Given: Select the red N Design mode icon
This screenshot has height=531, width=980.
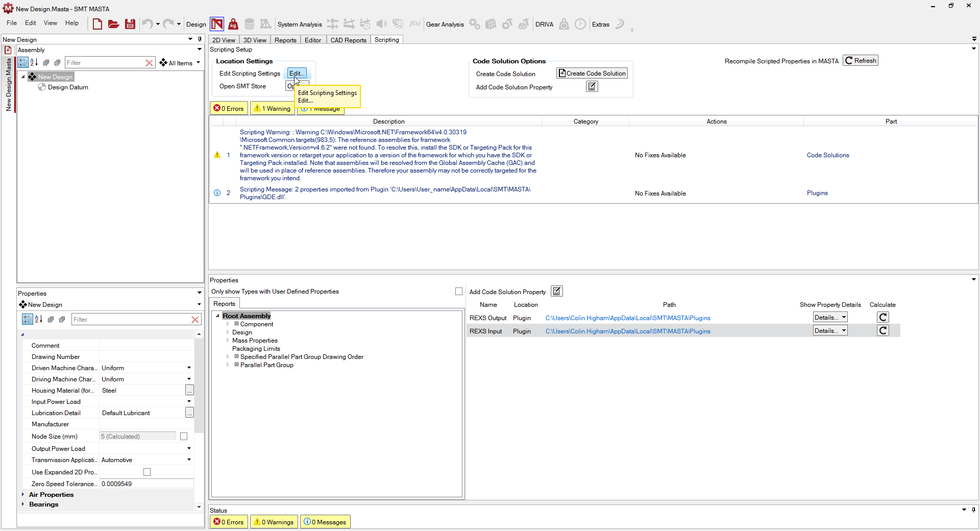Looking at the screenshot, I should 217,24.
